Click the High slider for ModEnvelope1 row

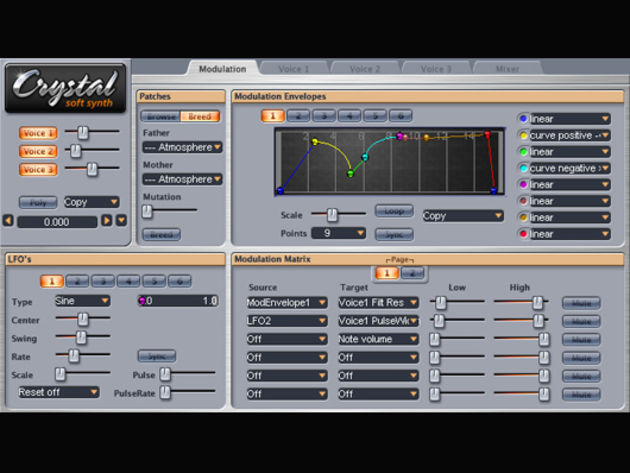pos(521,302)
